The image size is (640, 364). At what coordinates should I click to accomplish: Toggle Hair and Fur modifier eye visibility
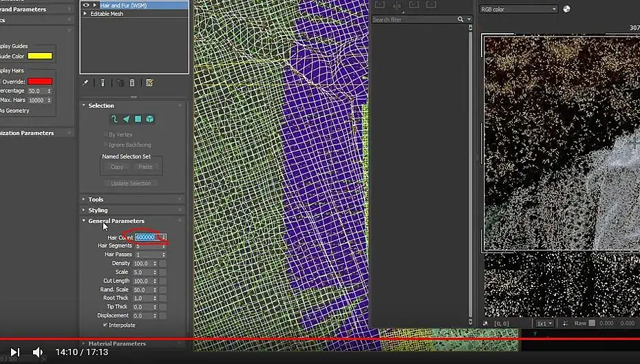86,5
